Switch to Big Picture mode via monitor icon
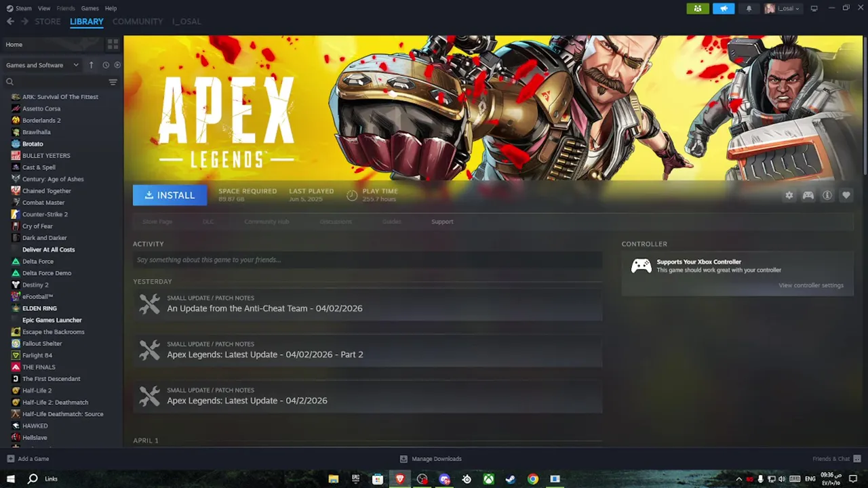 tap(814, 8)
